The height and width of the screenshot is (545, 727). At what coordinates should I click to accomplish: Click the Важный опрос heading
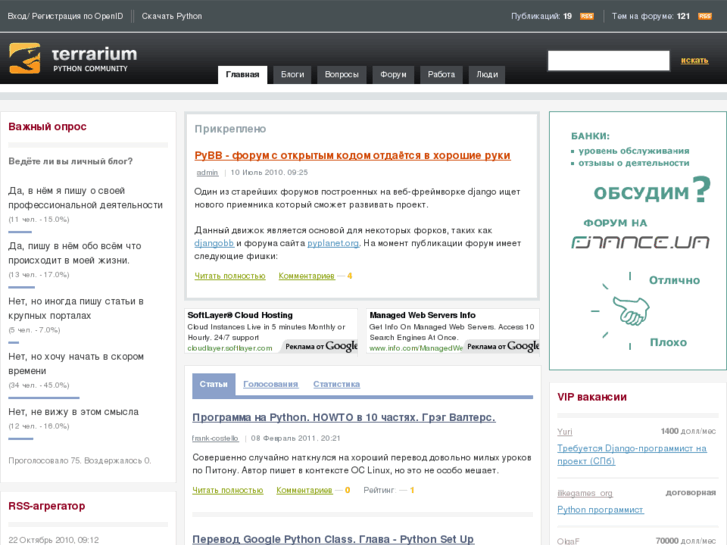click(x=47, y=127)
